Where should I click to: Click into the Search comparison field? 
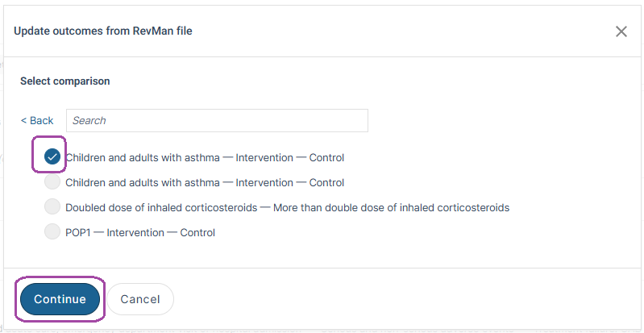[x=217, y=120]
